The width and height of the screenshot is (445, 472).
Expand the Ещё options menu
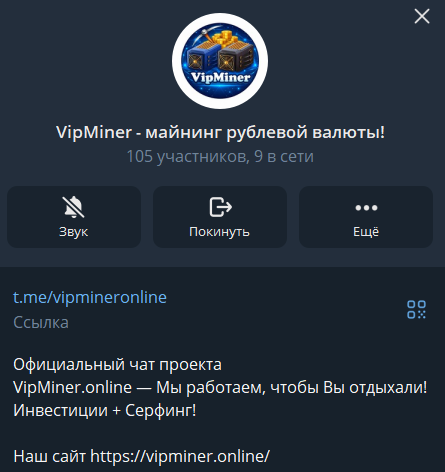pos(366,217)
